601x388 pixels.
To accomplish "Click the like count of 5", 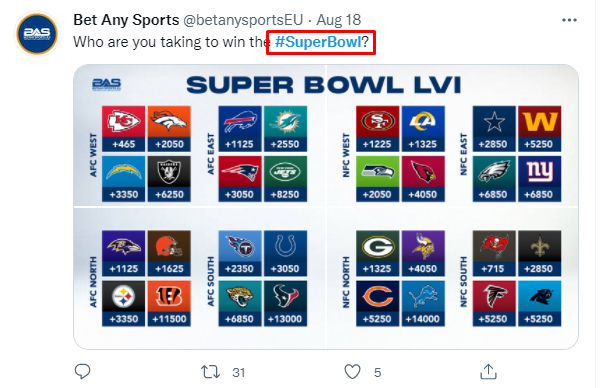I will coord(378,372).
